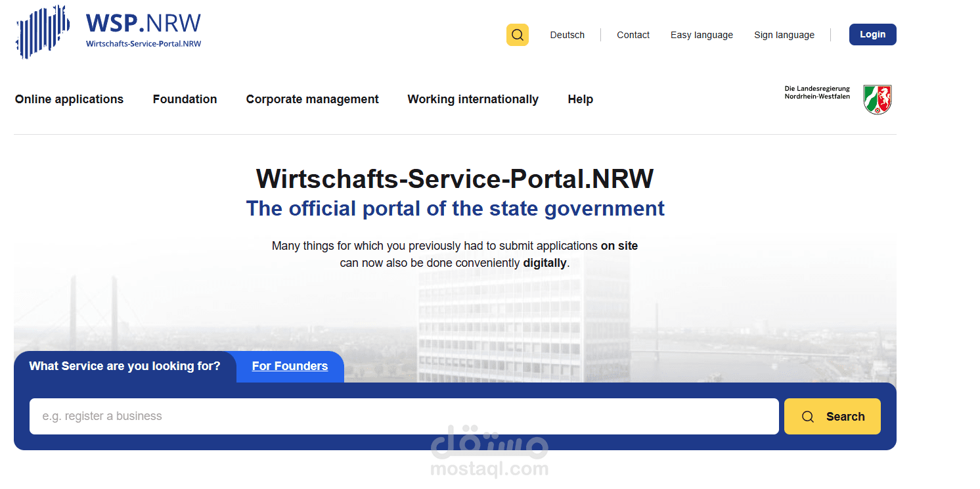The width and height of the screenshot is (980, 489).
Task: Open Working internationally menu
Action: (473, 99)
